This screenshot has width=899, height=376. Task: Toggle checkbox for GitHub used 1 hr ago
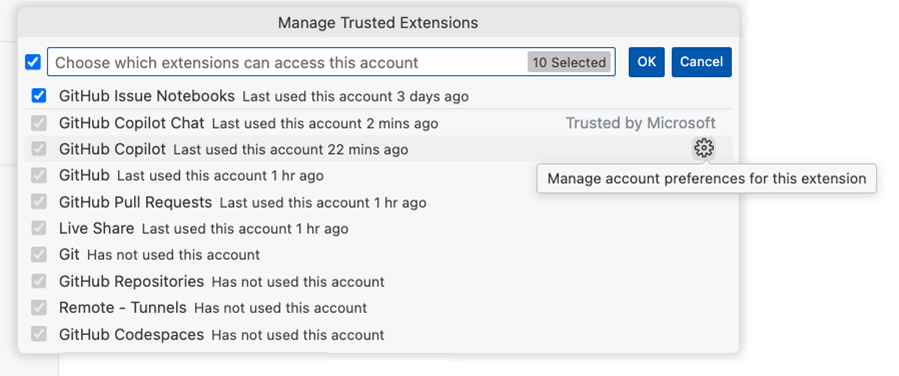[38, 175]
